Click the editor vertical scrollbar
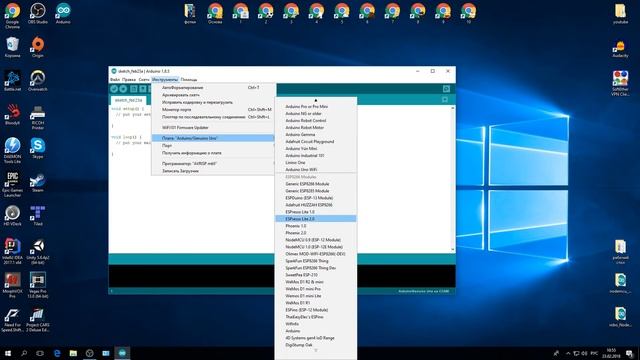Viewport: 640px width, 360px height. click(453, 179)
